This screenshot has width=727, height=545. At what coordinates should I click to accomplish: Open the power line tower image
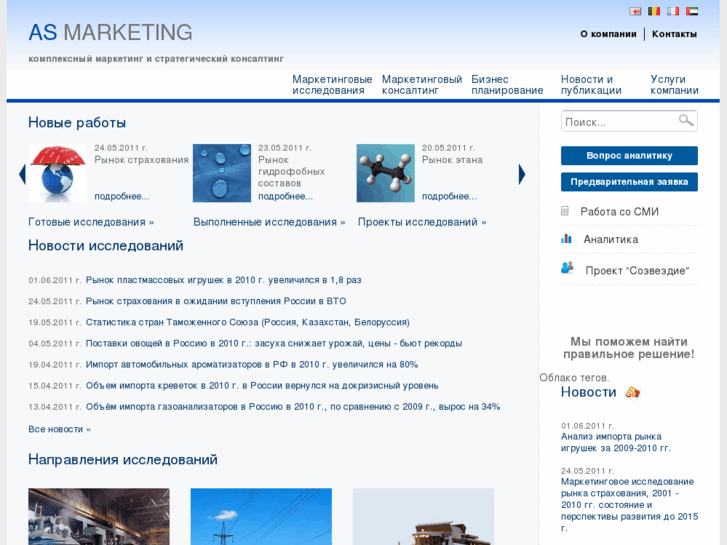tap(261, 516)
